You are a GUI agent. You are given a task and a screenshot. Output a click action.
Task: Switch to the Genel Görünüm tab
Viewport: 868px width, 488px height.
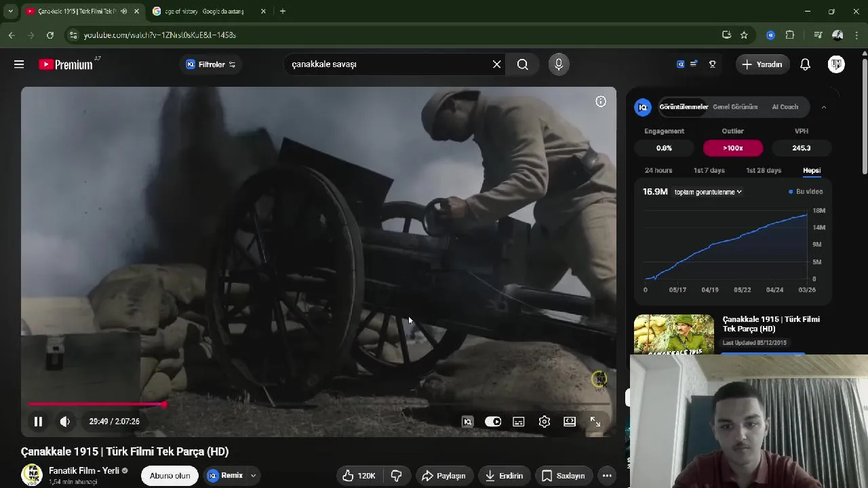point(735,107)
